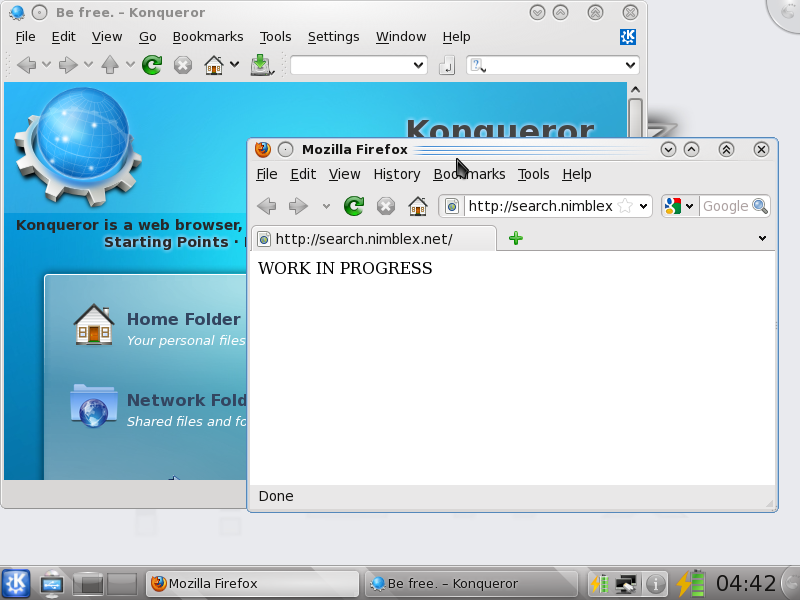Open Konqueror location bar dropdown

[x=418, y=65]
